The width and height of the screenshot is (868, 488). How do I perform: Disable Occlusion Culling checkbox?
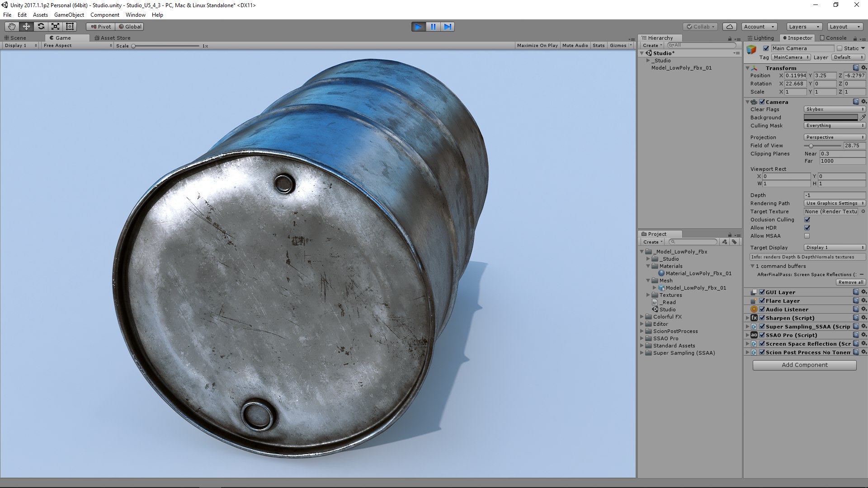click(807, 220)
